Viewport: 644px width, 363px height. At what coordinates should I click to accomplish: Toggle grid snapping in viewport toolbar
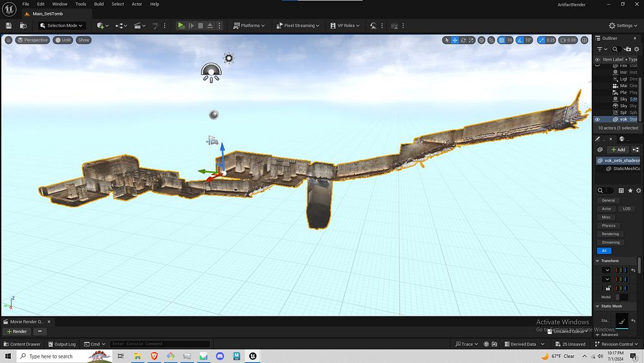coord(502,40)
